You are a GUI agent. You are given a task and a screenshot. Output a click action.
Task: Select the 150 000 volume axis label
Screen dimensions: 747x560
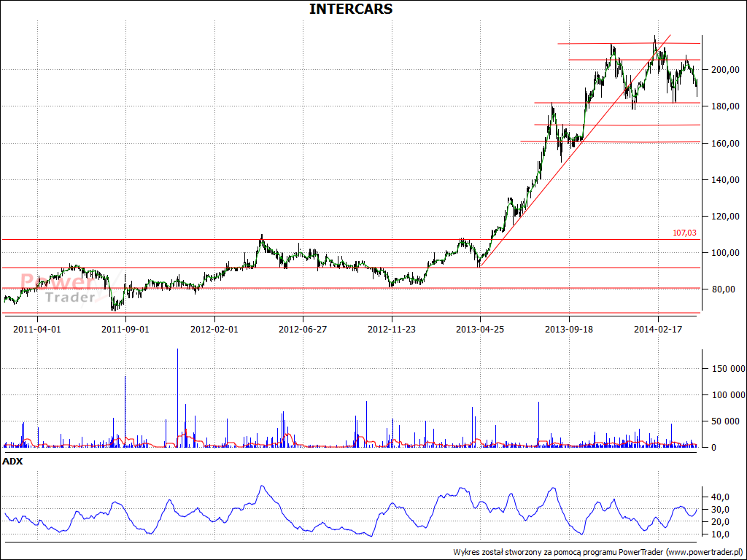coord(728,369)
